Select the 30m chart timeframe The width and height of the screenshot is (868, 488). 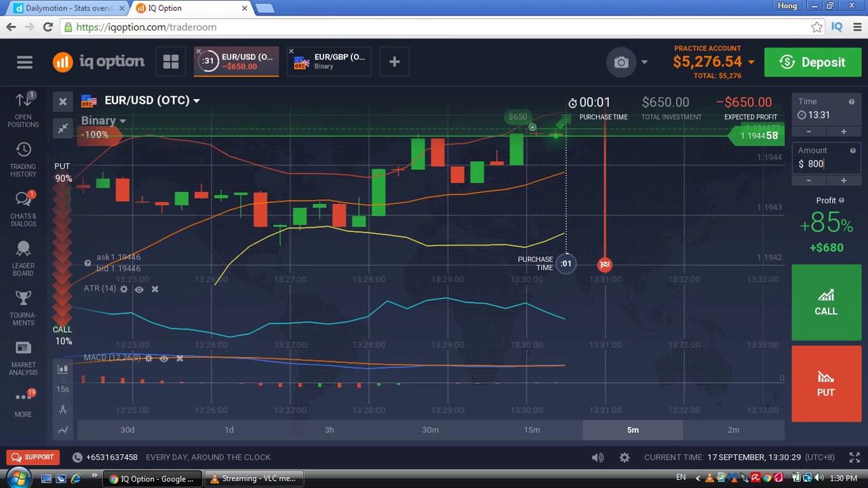coord(431,430)
